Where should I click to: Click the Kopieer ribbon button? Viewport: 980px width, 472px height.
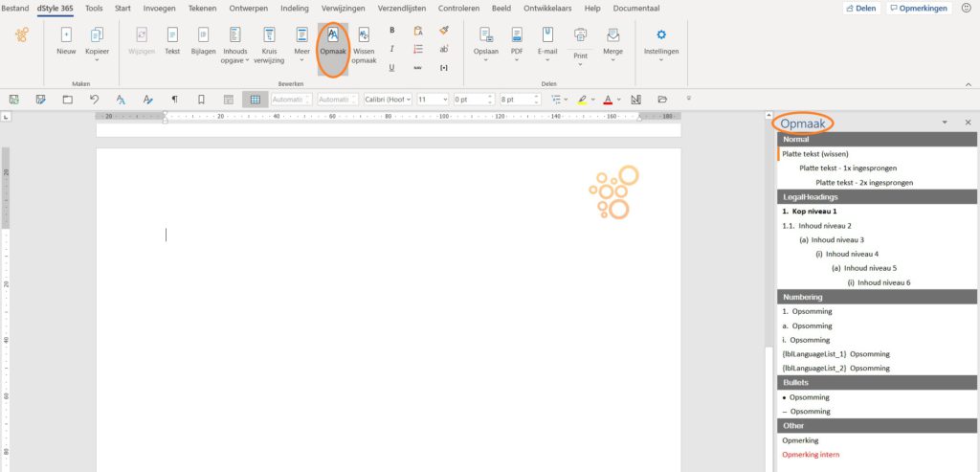pyautogui.click(x=97, y=42)
